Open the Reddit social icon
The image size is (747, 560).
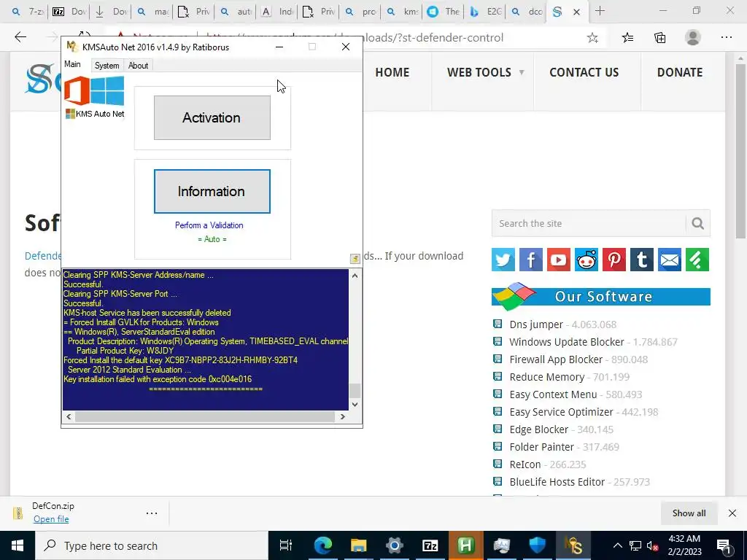[587, 260]
